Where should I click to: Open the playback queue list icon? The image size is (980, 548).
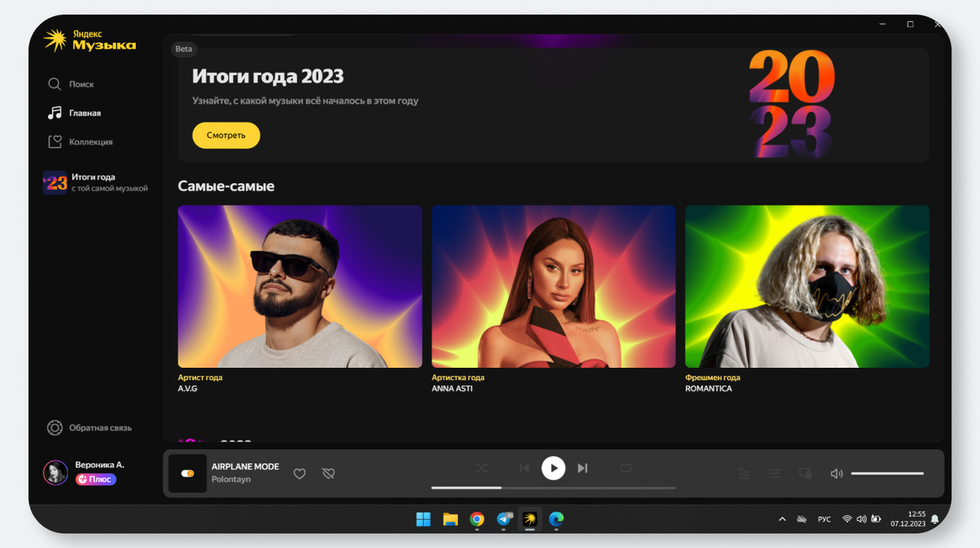click(774, 473)
